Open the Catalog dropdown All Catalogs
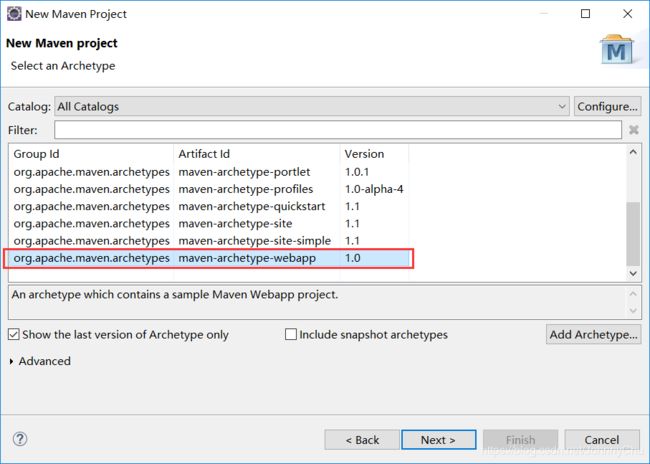This screenshot has height=464, width=650. click(312, 107)
